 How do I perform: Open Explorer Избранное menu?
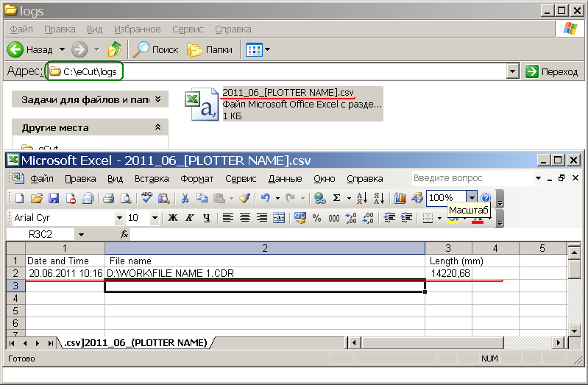(x=138, y=29)
